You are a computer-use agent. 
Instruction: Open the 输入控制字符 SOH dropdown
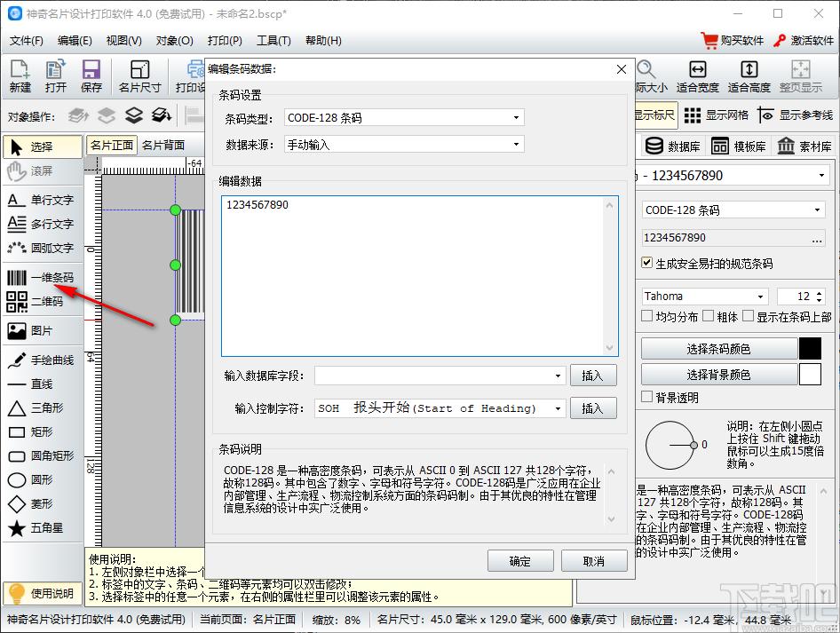[x=440, y=408]
